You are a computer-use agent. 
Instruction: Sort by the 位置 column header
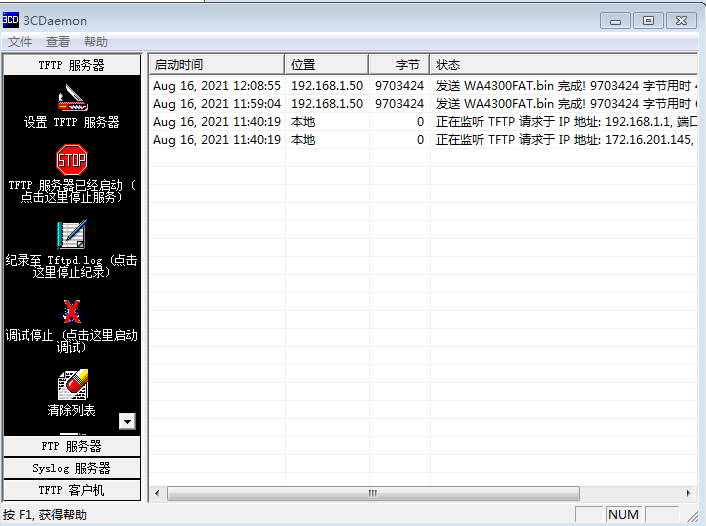click(x=326, y=64)
